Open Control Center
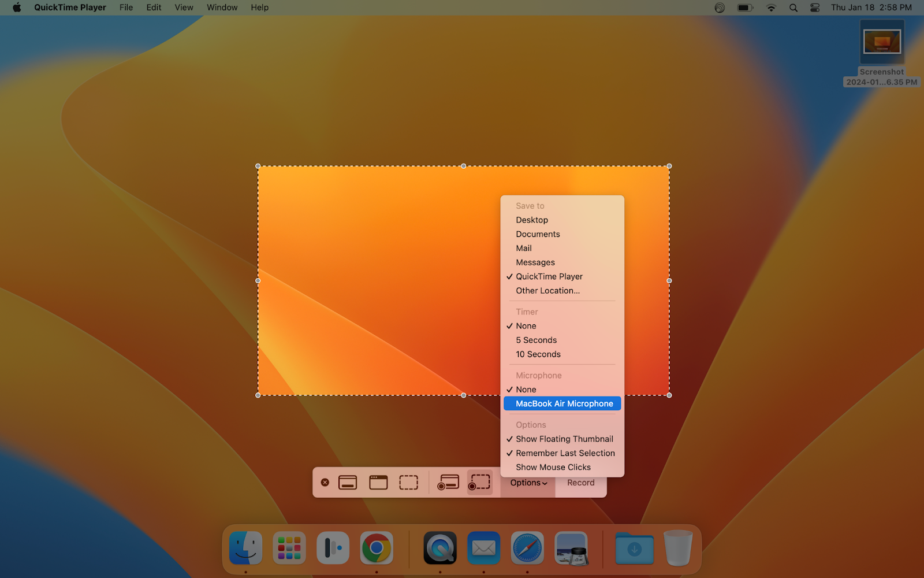Image resolution: width=924 pixels, height=578 pixels. [815, 8]
